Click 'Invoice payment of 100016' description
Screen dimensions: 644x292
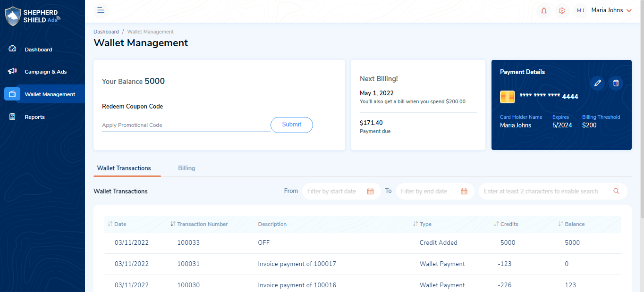(x=297, y=285)
